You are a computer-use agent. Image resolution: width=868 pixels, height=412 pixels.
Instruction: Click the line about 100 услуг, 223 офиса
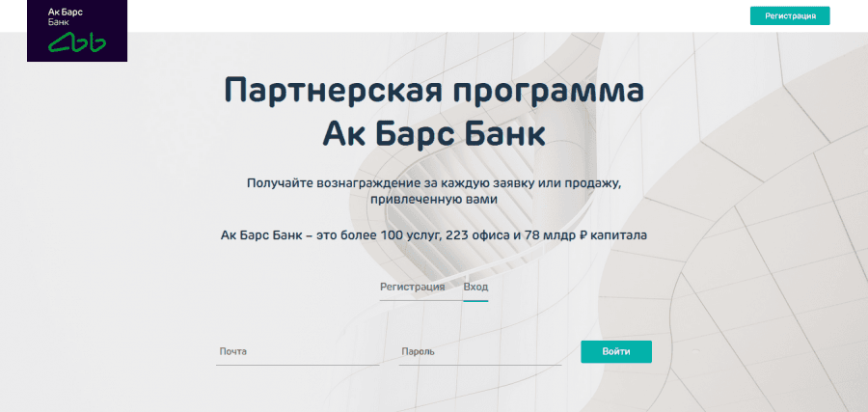point(434,235)
